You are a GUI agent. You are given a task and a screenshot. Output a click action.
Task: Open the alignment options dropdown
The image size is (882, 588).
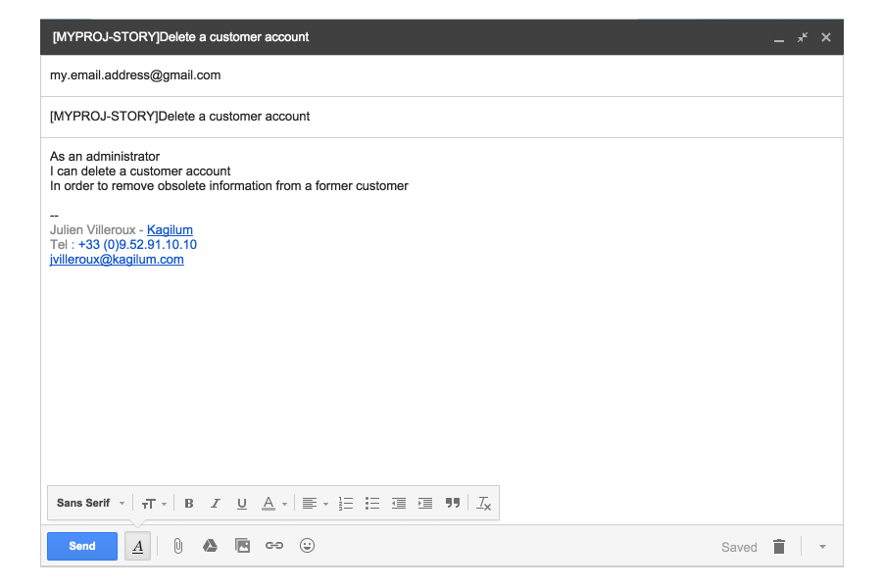315,503
